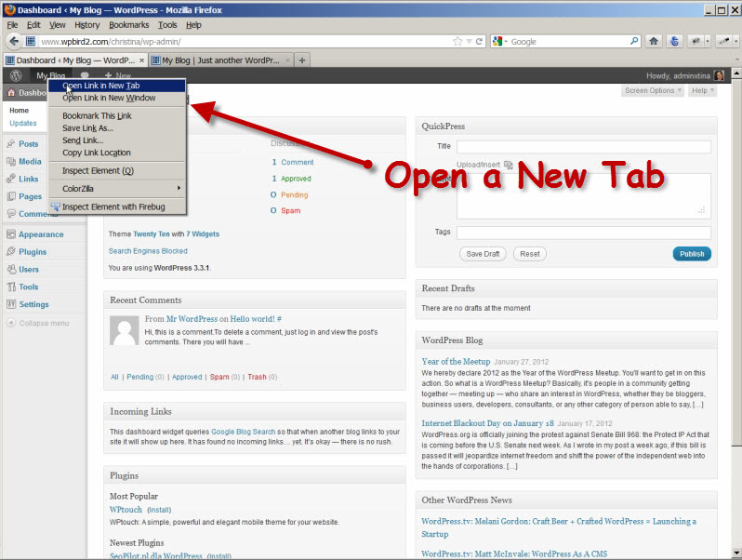This screenshot has height=560, width=742.
Task: Select Open Link in New Tab
Action: (116, 86)
